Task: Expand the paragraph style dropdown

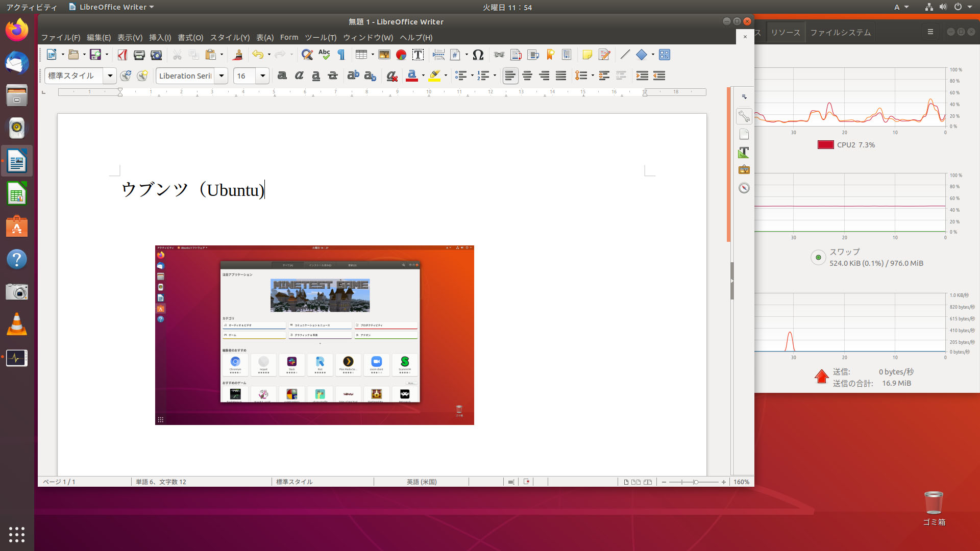Action: pos(110,76)
